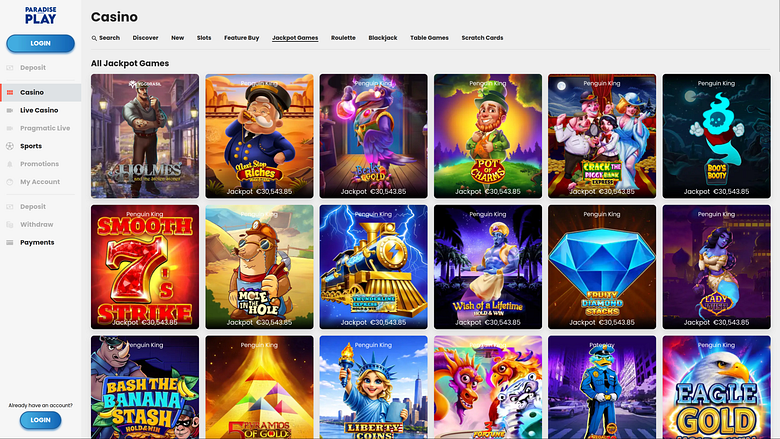Screen dimensions: 780x439
Task: Open the My Account link
Action: pyautogui.click(x=40, y=182)
